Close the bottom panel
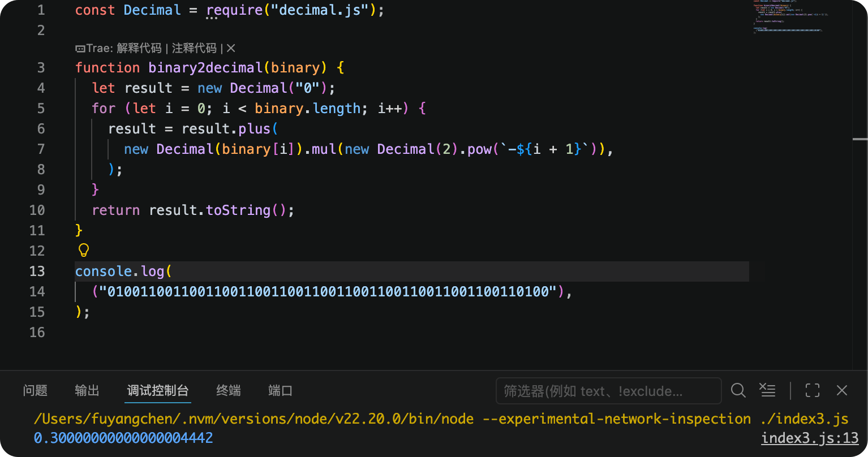This screenshot has height=457, width=868. tap(842, 390)
